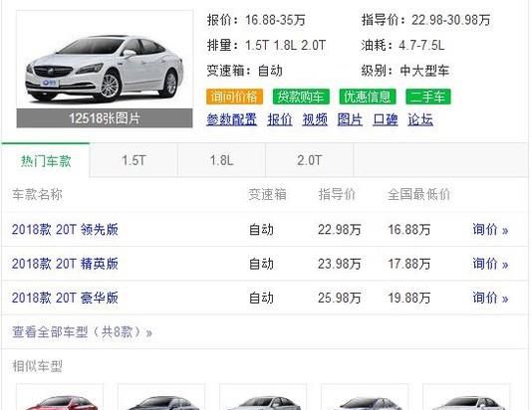Open the 优惠信息 button
This screenshot has width=532, height=410.
coord(368,97)
